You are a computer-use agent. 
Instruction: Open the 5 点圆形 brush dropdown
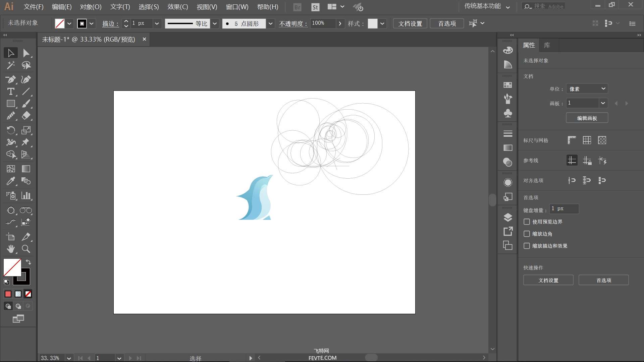click(x=270, y=23)
